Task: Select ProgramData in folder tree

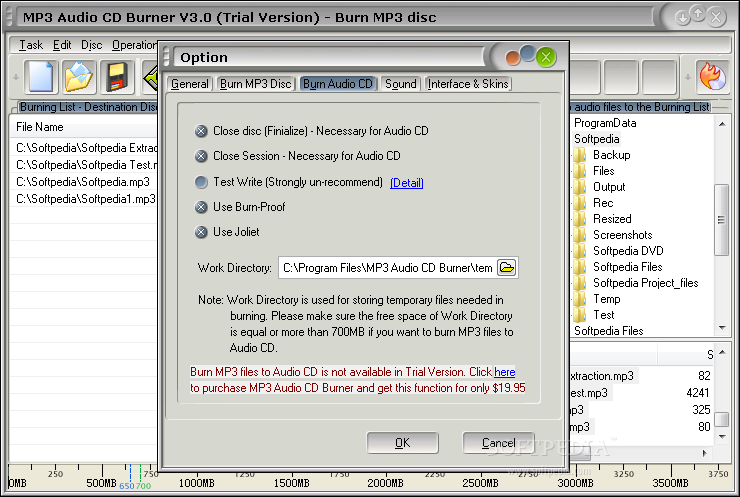Action: [x=605, y=123]
